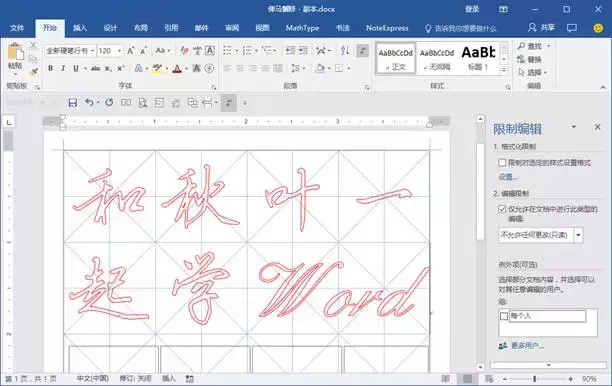Switch to the Insert (插入) tab
Viewport: 612px width, 386px height.
80,28
